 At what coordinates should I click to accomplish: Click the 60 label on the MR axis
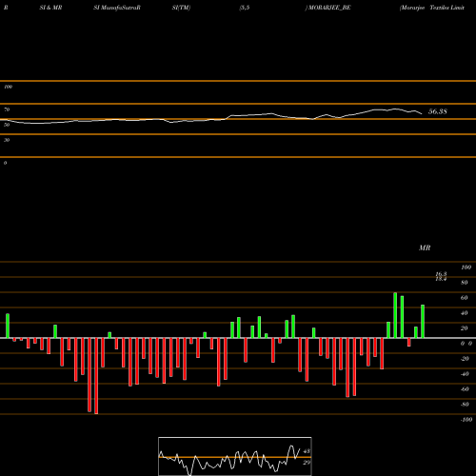(x=465, y=298)
